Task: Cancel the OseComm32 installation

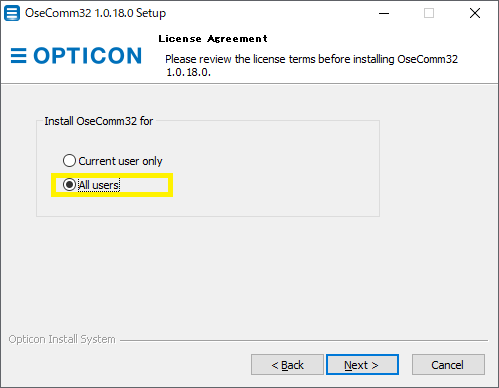Action: (x=448, y=365)
